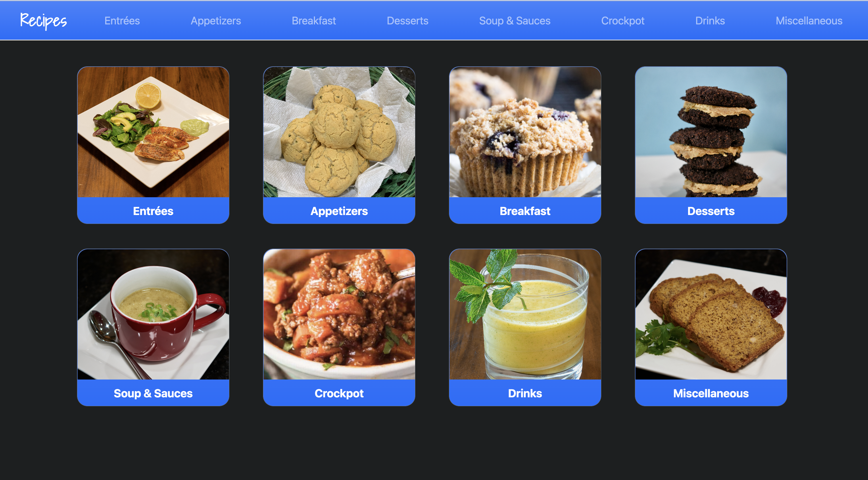Click the Breakfast navbar item
The width and height of the screenshot is (868, 480).
point(314,21)
